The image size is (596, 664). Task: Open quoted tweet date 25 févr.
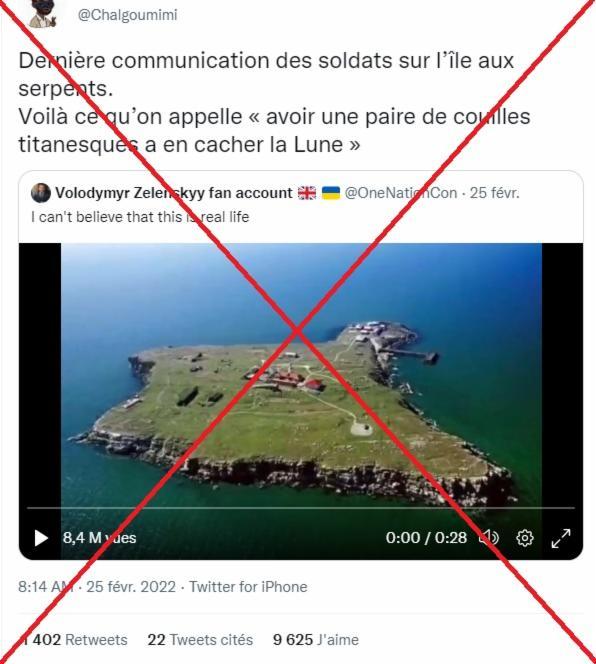pos(494,193)
